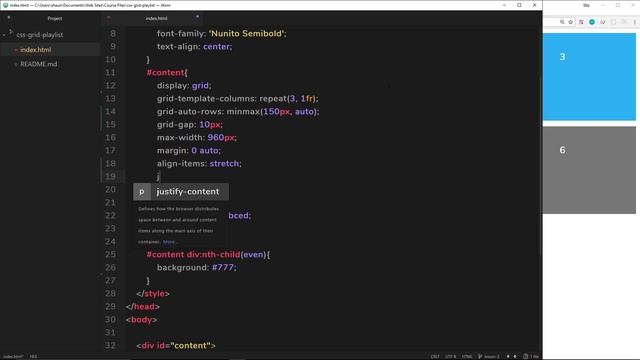Click line number 25 in the gutter
The width and height of the screenshot is (640, 360).
[x=110, y=255]
